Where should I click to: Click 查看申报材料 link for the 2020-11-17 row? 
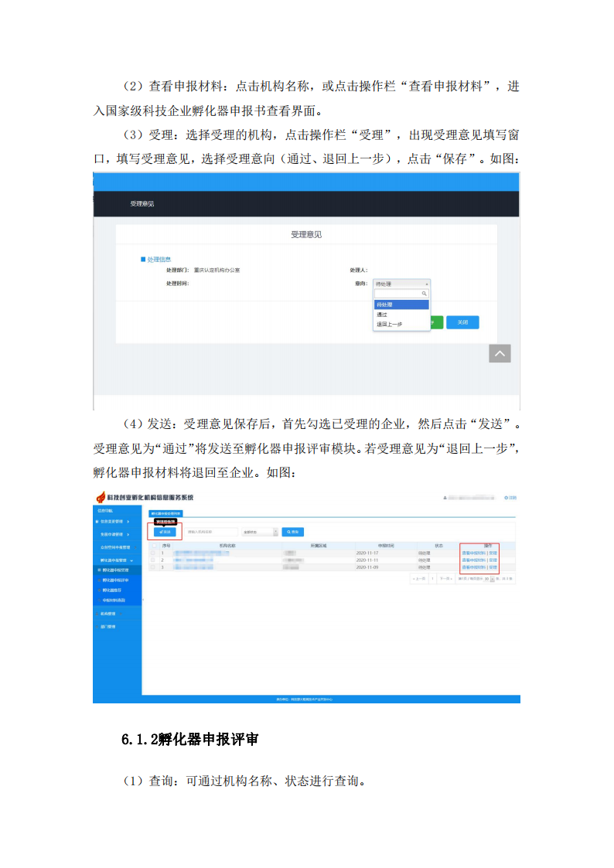click(474, 553)
